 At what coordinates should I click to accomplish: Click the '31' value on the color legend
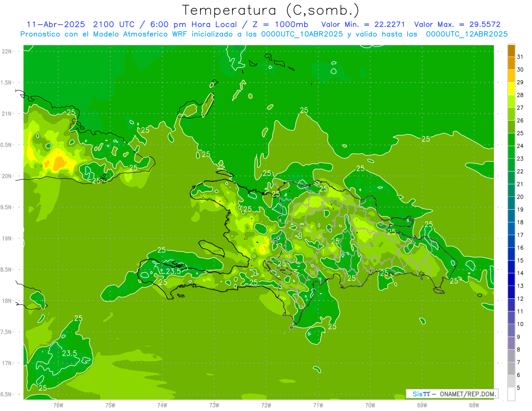coord(520,57)
